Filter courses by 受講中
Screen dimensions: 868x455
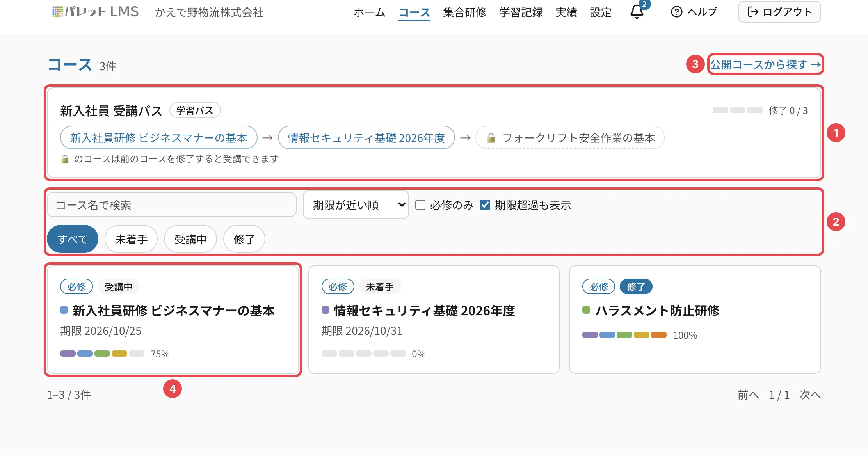coord(190,239)
